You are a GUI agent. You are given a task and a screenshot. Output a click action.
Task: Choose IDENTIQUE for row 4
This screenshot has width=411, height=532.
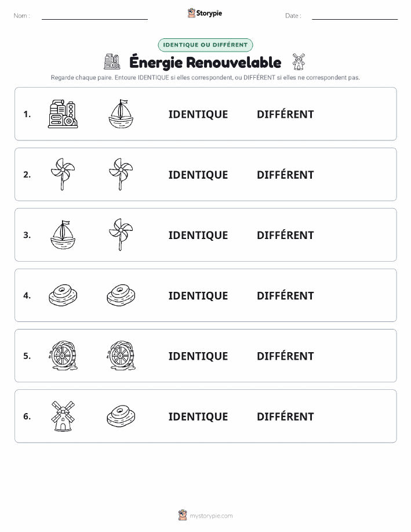pos(198,295)
